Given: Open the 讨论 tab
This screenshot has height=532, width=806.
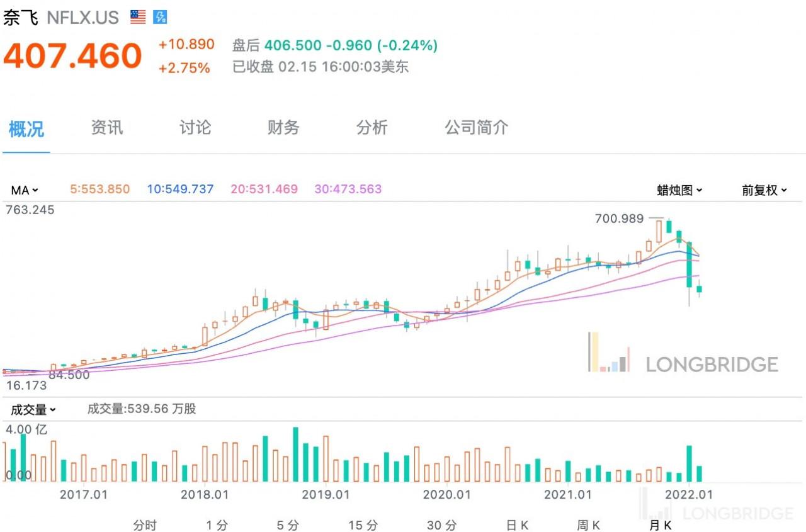Looking at the screenshot, I should tap(195, 128).
